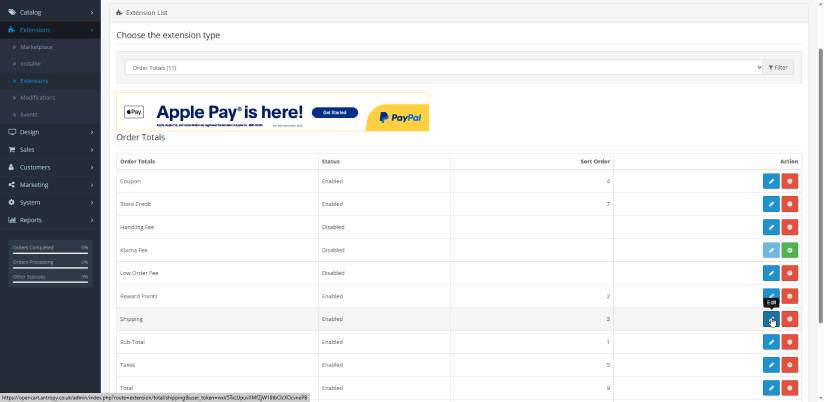
Task: Open Marketplace in the Extensions submenu
Action: [38, 47]
